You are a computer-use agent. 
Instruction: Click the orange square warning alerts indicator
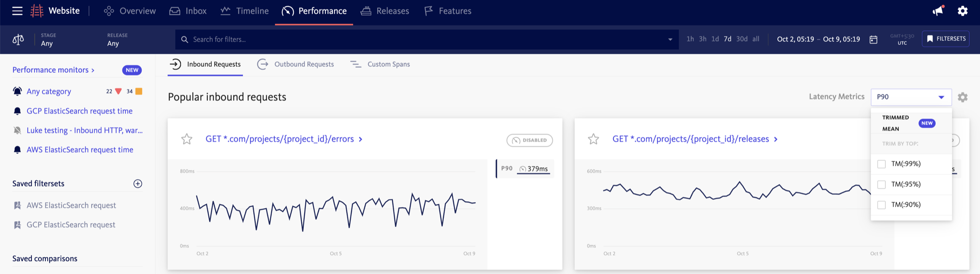click(139, 91)
